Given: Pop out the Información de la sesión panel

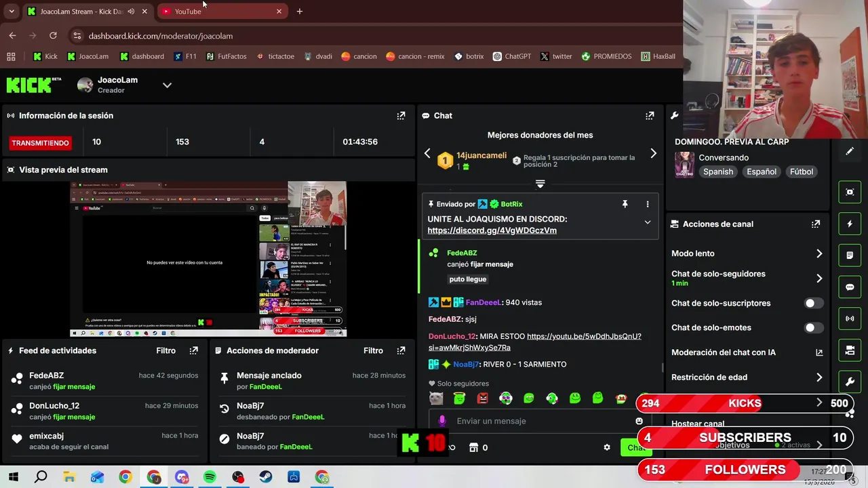Looking at the screenshot, I should (401, 116).
